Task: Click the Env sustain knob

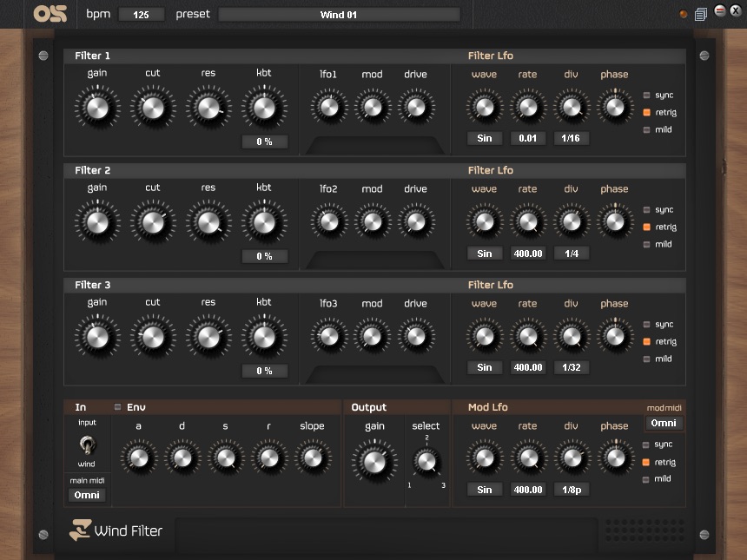Action: (225, 458)
